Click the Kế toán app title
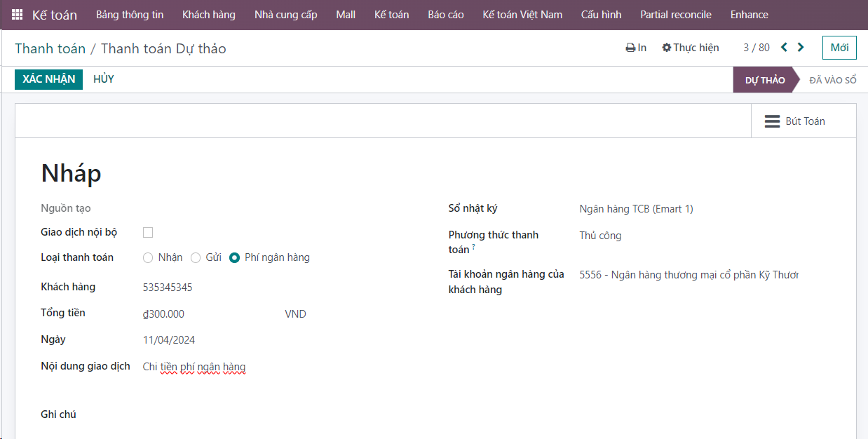The height and width of the screenshot is (439, 868). [x=55, y=15]
